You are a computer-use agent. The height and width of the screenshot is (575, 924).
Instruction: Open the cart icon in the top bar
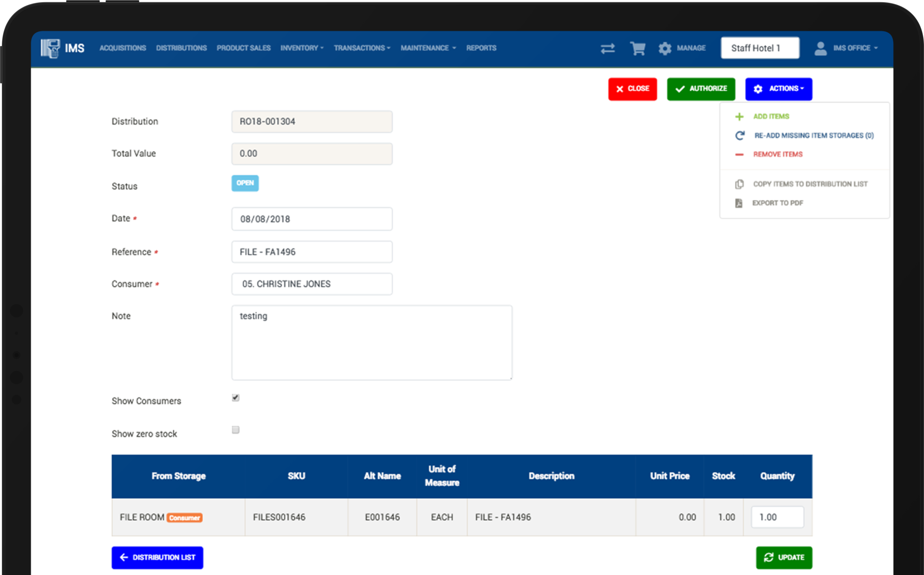click(637, 48)
